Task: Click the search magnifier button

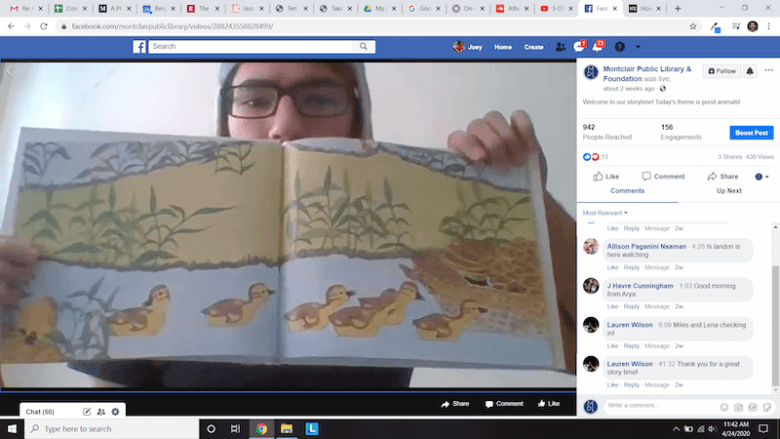Action: point(364,46)
